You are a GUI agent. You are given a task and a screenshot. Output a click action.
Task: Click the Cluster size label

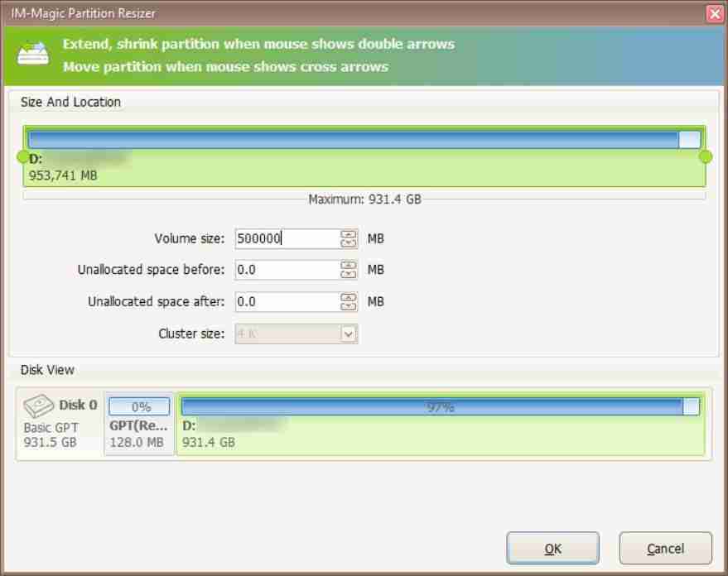pyautogui.click(x=191, y=334)
